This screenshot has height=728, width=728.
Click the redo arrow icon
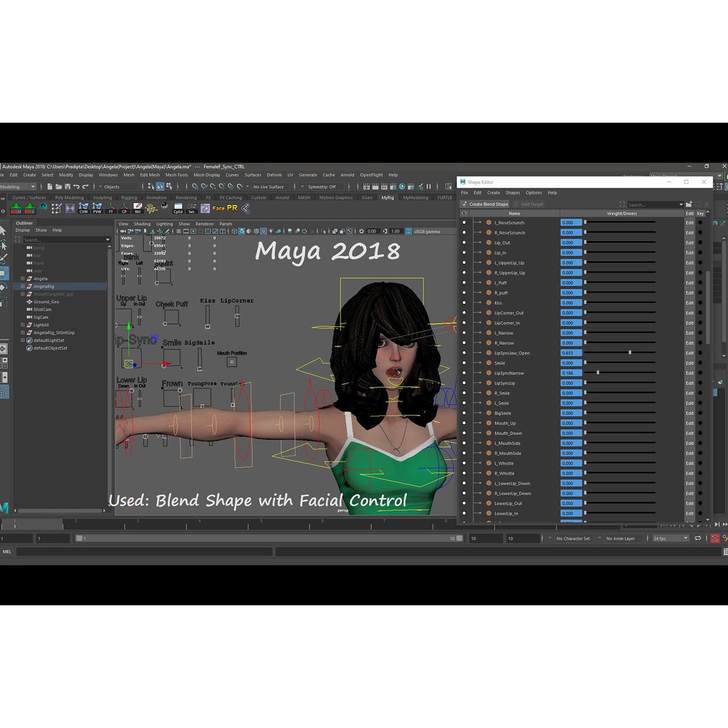(85, 187)
